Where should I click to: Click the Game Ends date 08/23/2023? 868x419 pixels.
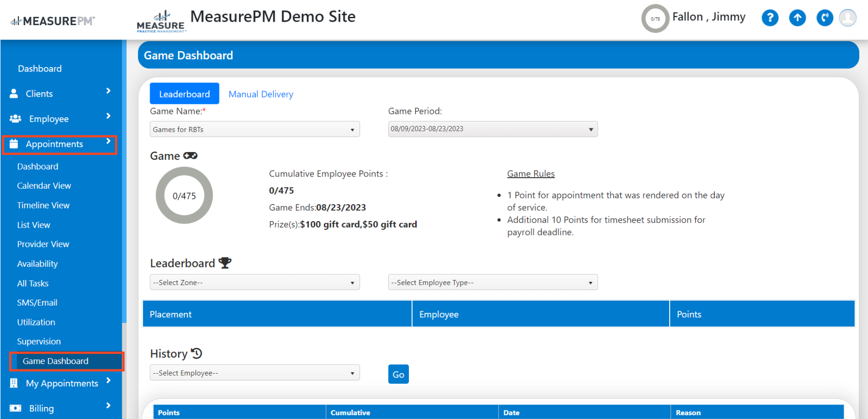tap(341, 208)
